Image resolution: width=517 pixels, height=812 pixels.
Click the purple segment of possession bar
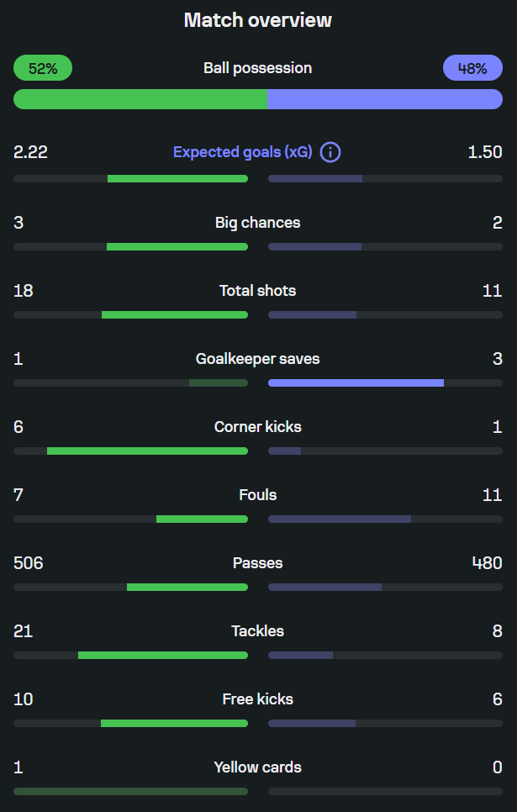[x=384, y=99]
